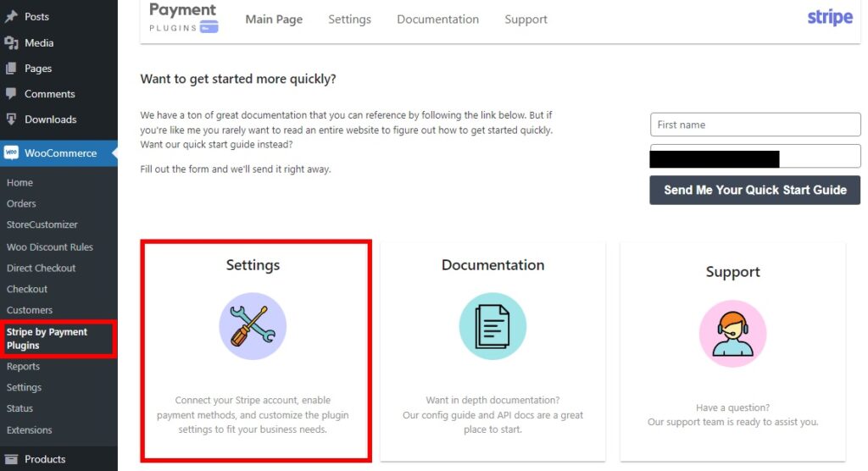
Task: Click 'Want to get started more quickly?' heading
Action: tap(238, 79)
